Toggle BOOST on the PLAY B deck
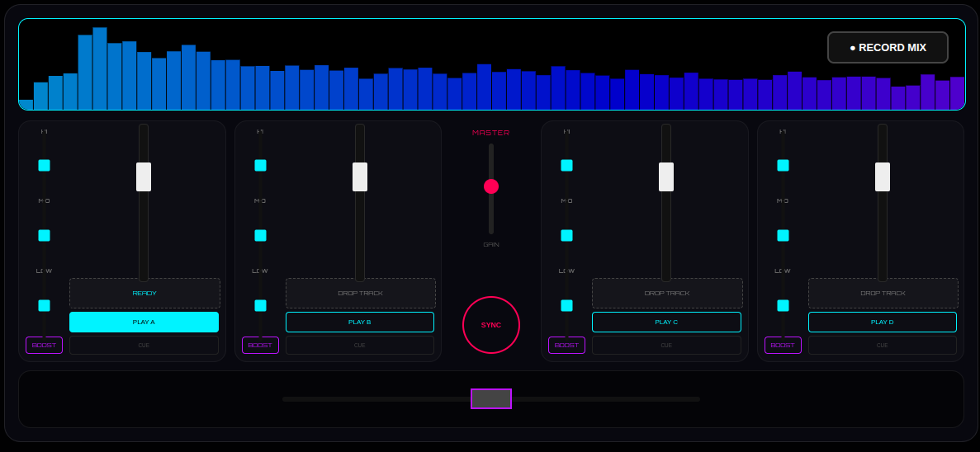 (261, 346)
